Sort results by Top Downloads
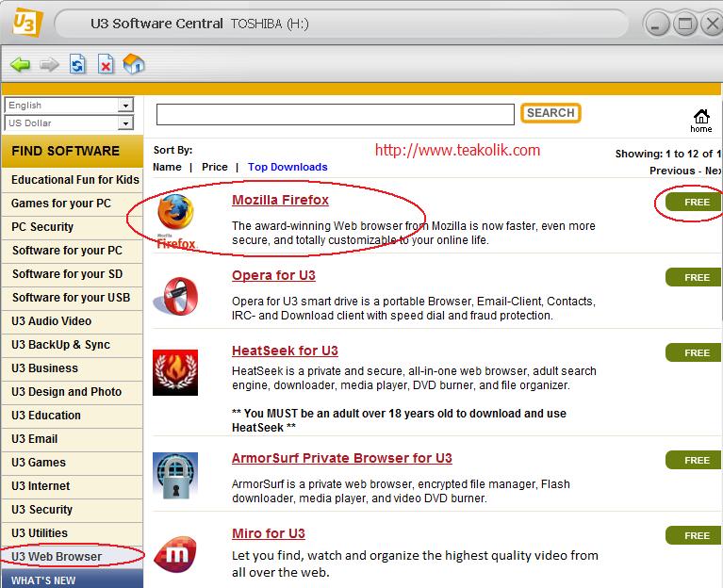 288,167
